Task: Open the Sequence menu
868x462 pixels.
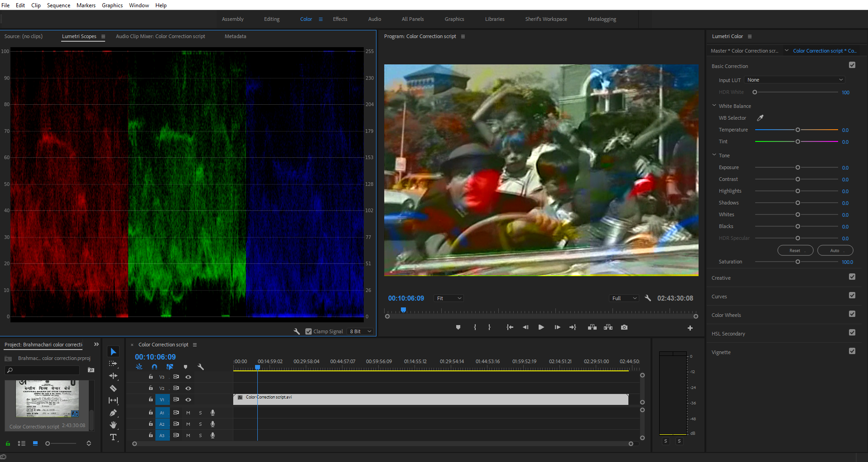Action: (x=58, y=5)
